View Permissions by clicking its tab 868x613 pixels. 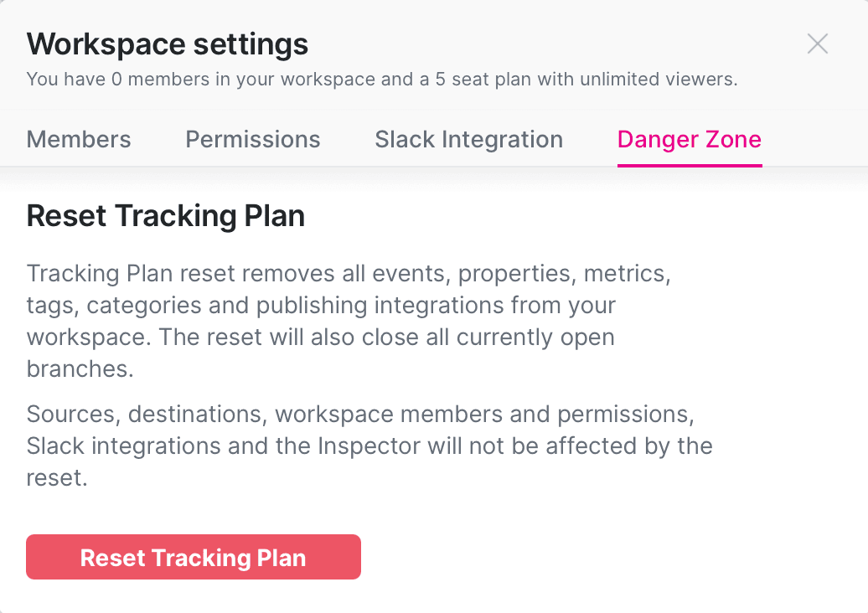252,139
